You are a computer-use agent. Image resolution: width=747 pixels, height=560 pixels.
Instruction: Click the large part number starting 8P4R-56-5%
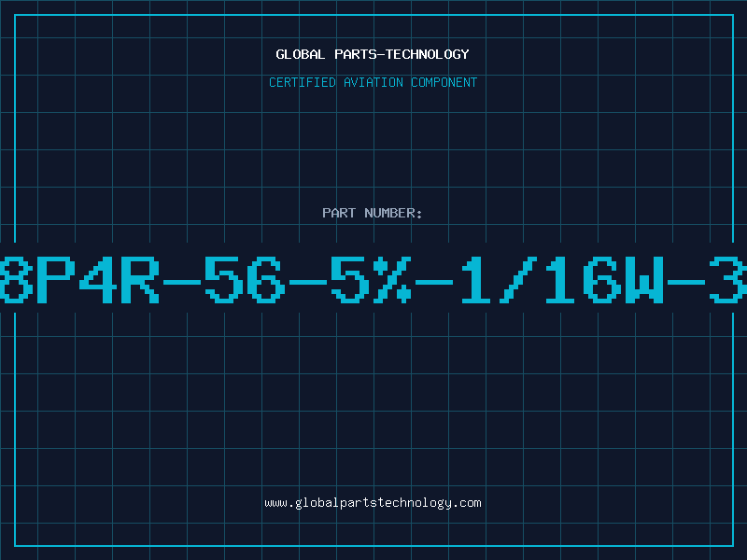click(x=373, y=279)
